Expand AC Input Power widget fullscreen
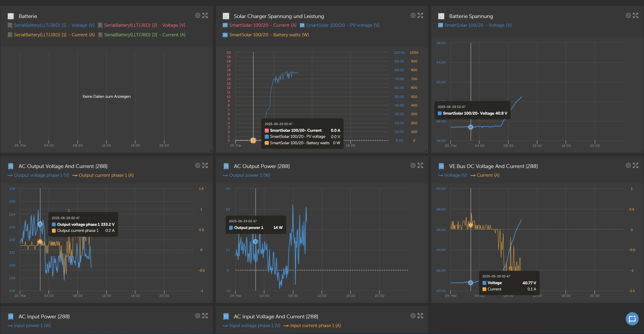Image resolution: width=644 pixels, height=334 pixels. click(x=205, y=316)
